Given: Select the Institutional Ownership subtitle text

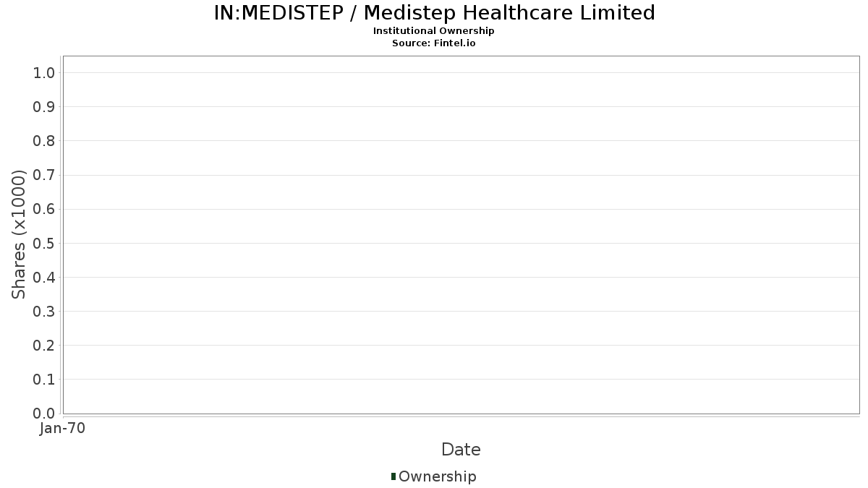Looking at the screenshot, I should coord(433,31).
